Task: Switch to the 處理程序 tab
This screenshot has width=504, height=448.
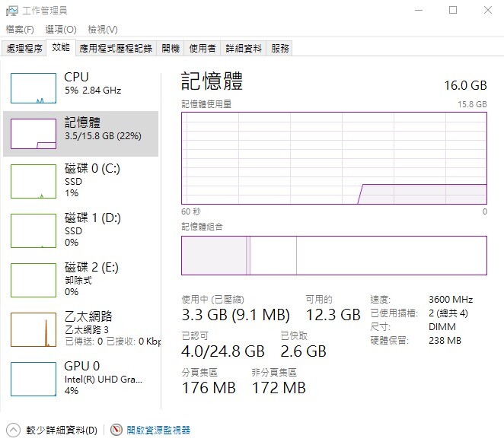Action: coord(24,49)
